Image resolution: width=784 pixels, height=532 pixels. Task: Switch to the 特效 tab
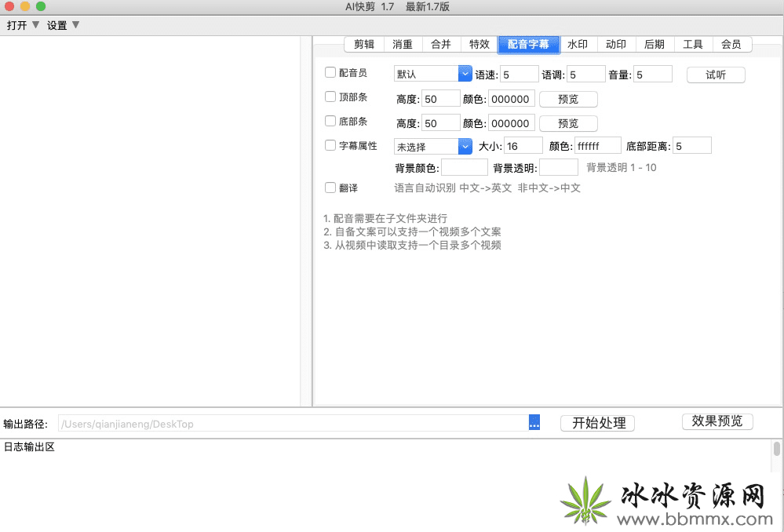pyautogui.click(x=479, y=45)
